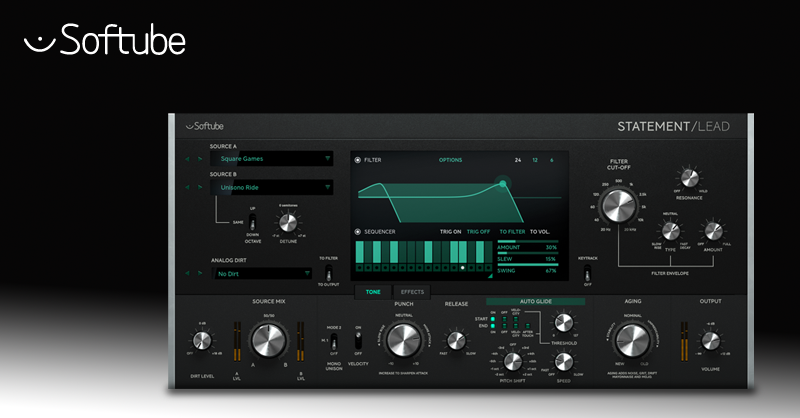Click the Filter Envelope Type knob
Screen dimensions: 800x418
pyautogui.click(x=670, y=231)
